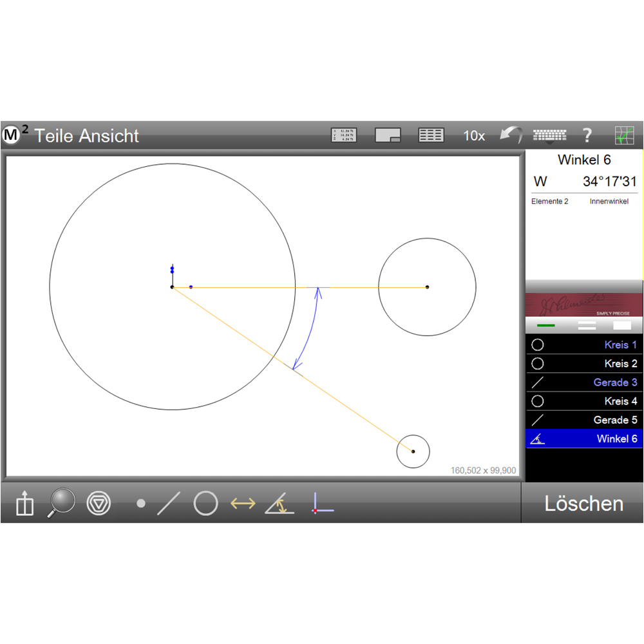
Task: Toggle Innenwinkel mode for Winkel 6
Action: pyautogui.click(x=609, y=201)
